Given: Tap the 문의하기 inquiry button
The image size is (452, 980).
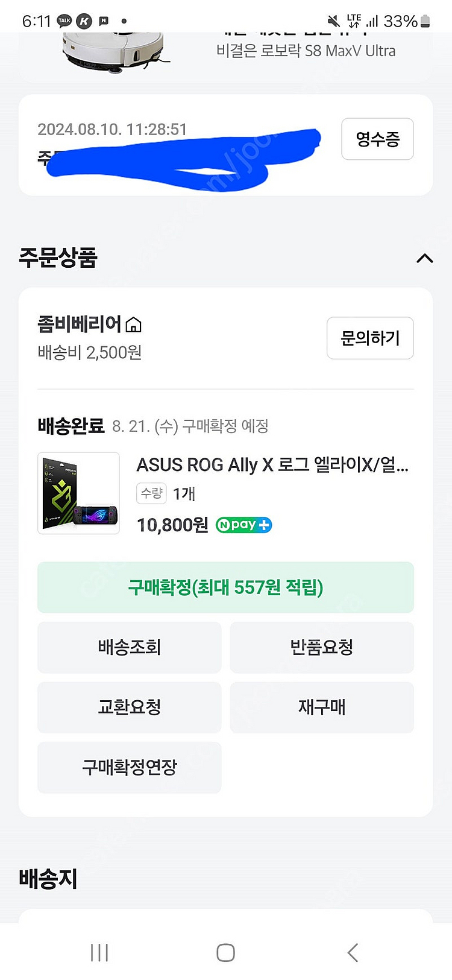Looking at the screenshot, I should (x=370, y=338).
